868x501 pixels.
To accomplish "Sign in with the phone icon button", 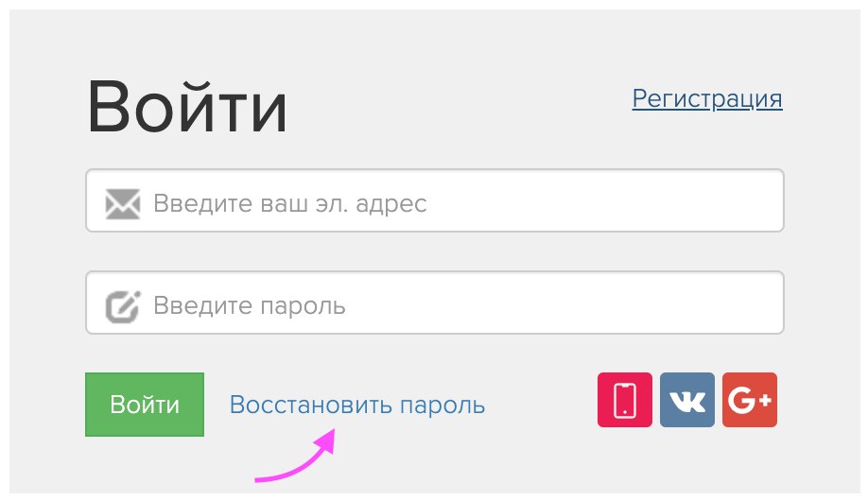I will (625, 401).
